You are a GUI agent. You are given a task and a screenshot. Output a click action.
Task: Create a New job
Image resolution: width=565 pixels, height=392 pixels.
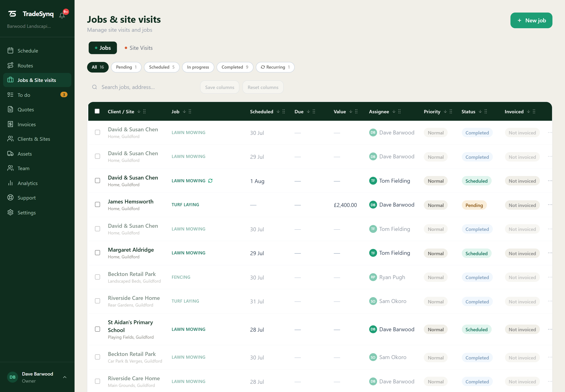(531, 20)
